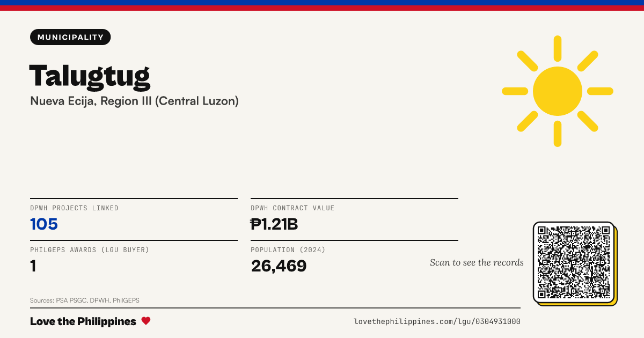Click the PHILGEPS AWARDS (LGU BUYER) label
The height and width of the screenshot is (338, 644).
[90, 250]
